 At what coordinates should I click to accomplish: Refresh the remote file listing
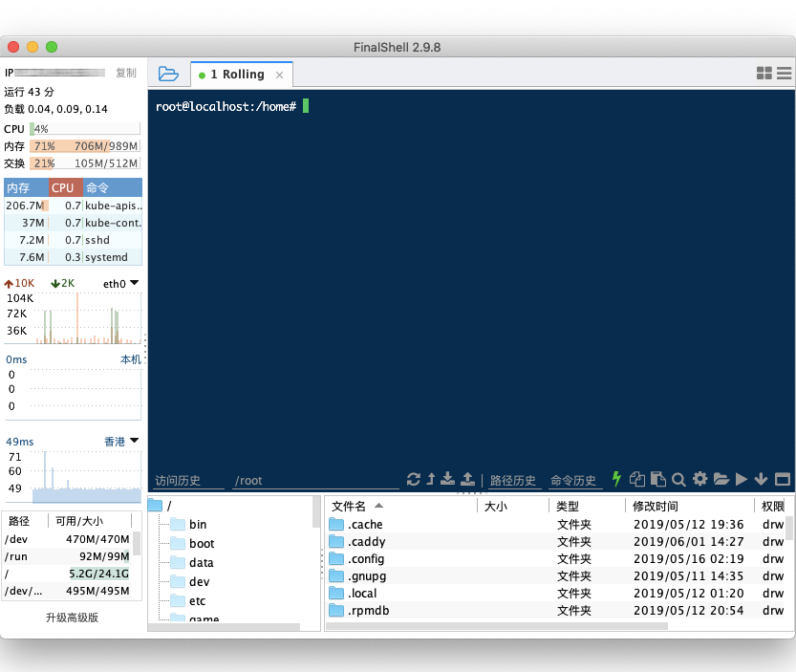tap(413, 479)
